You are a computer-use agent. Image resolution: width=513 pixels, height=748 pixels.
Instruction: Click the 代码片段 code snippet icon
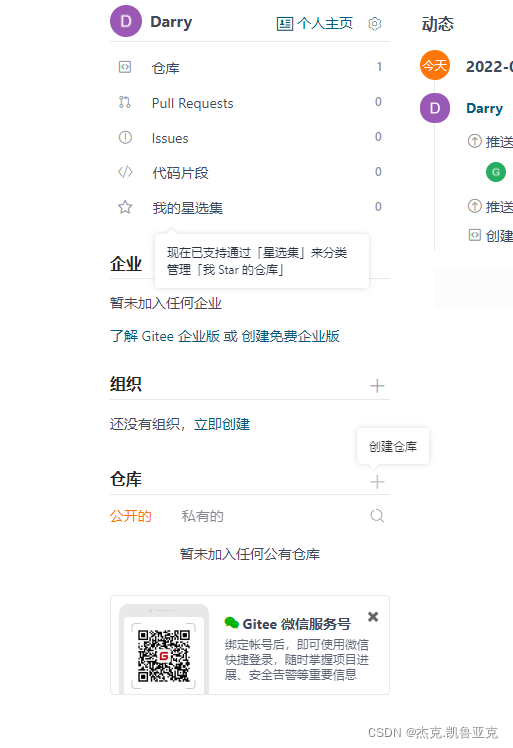pos(125,172)
